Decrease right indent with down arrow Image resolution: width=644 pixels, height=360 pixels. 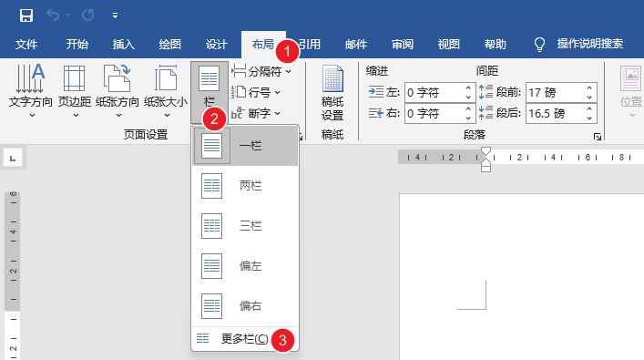(468, 118)
